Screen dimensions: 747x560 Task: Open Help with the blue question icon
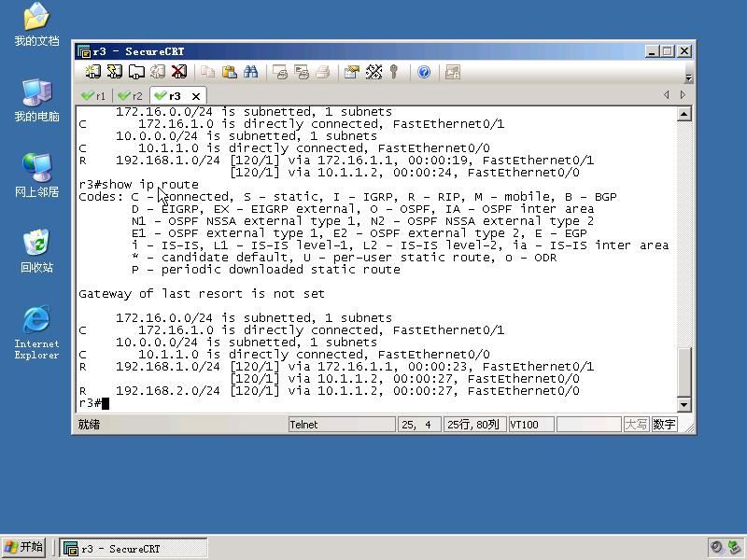click(x=424, y=72)
